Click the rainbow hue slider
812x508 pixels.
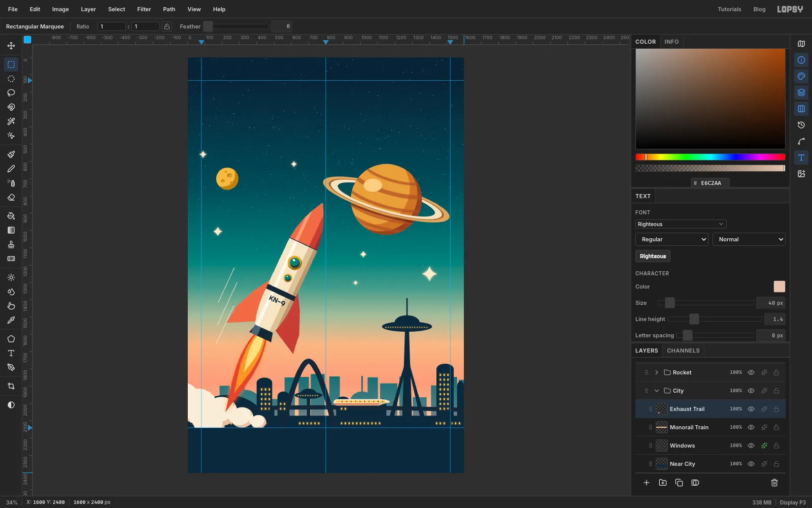[710, 157]
